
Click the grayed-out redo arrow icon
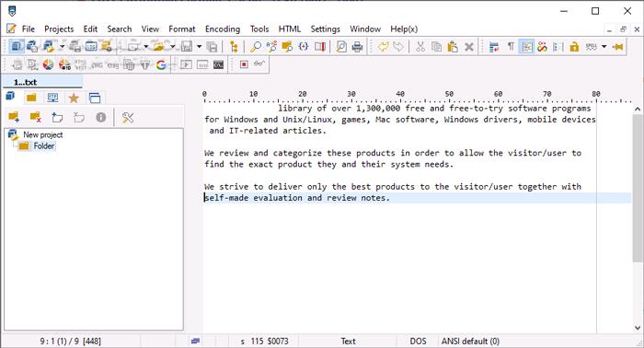(x=398, y=46)
